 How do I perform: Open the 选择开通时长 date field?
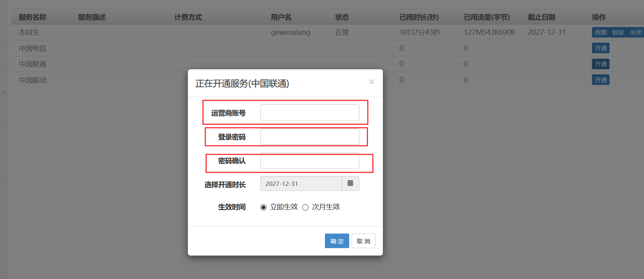pyautogui.click(x=301, y=184)
